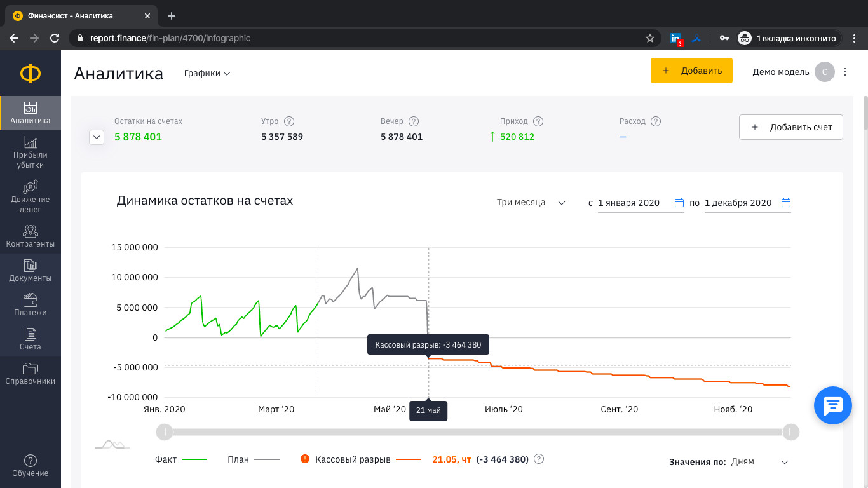868x488 pixels.
Task: Open the Справочники folder section
Action: point(30,373)
